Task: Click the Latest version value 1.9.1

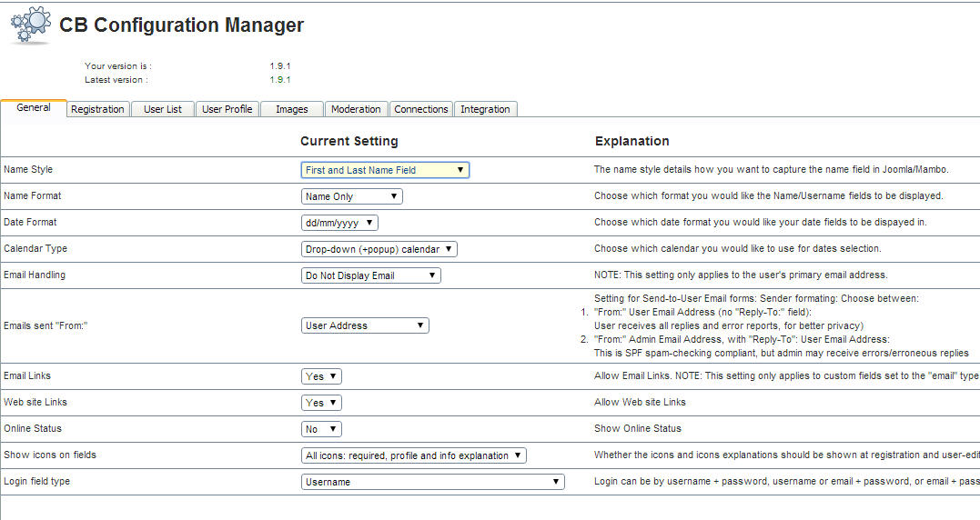Action: 280,80
